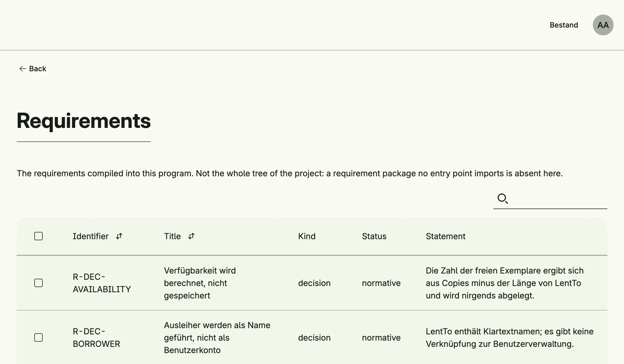Click the Title column header
The height and width of the screenshot is (364, 624).
pos(172,236)
